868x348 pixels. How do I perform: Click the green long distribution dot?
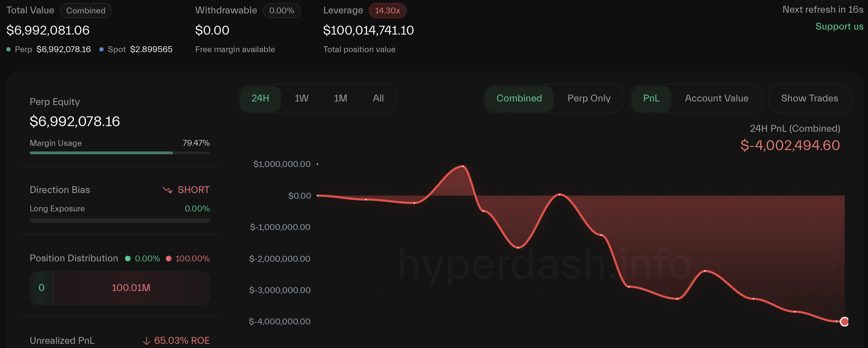(x=128, y=259)
